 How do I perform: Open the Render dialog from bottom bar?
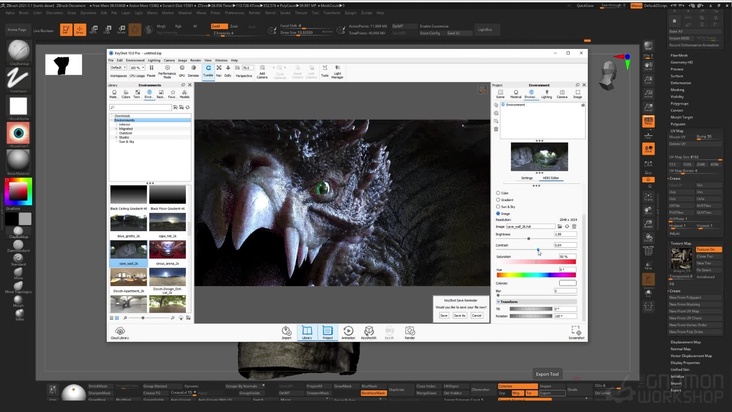click(410, 332)
